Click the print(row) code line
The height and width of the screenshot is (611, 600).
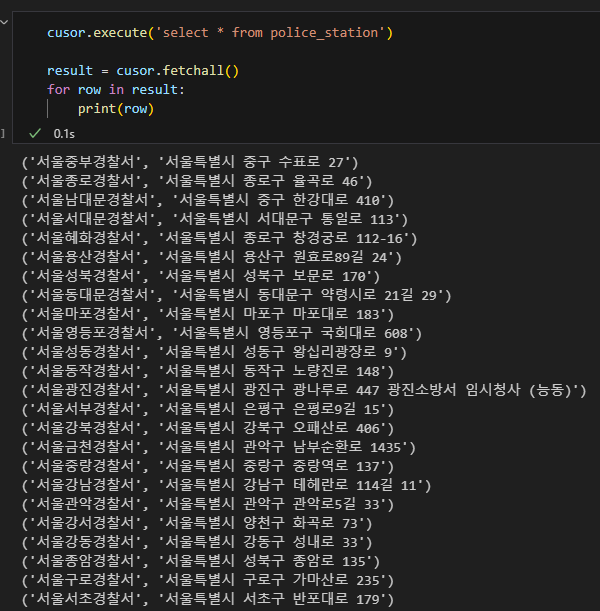point(116,109)
